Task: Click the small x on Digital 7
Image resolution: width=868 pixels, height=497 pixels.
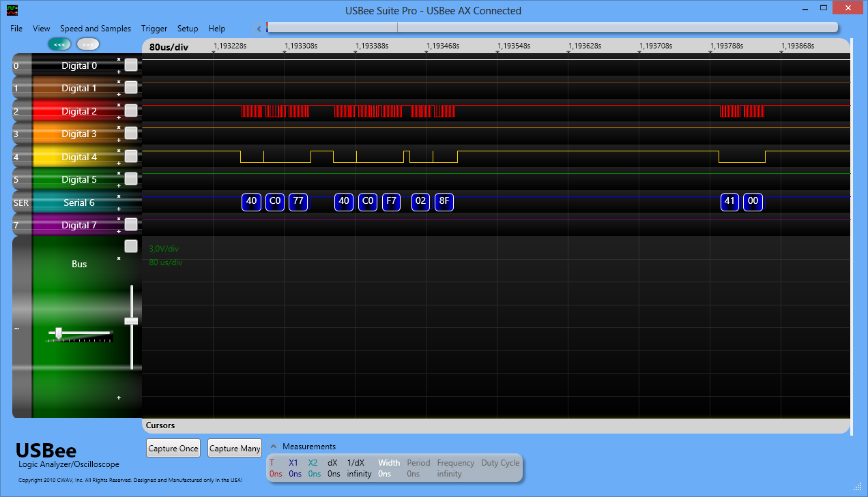Action: (x=119, y=220)
